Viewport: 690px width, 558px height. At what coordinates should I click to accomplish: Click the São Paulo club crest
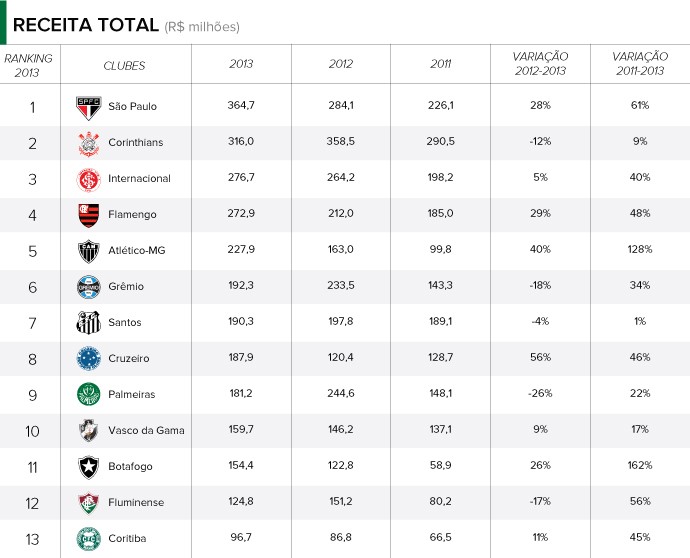click(88, 106)
